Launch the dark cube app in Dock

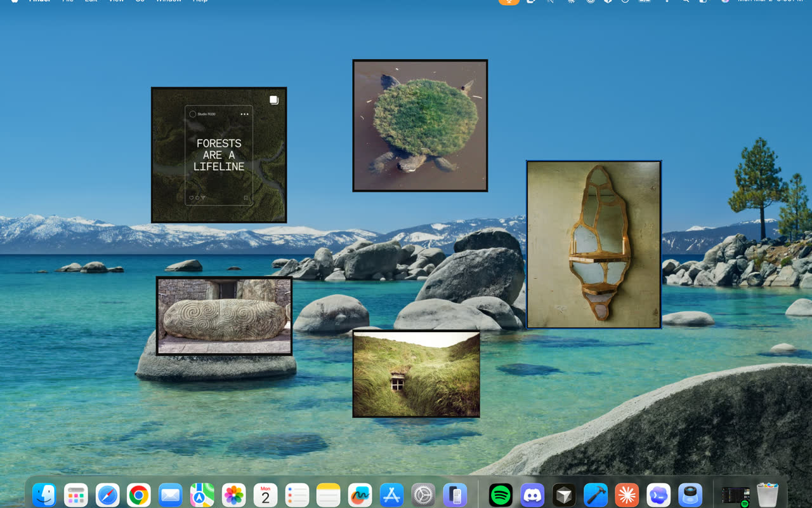coord(564,495)
